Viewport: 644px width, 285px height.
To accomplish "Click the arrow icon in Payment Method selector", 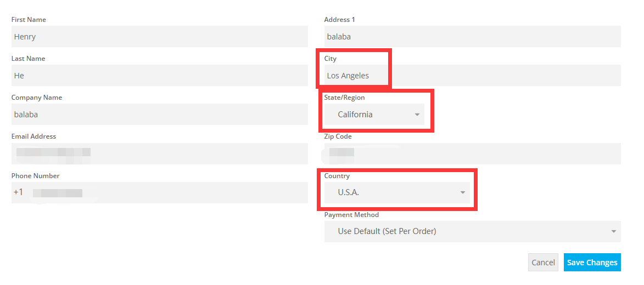I will [614, 232].
